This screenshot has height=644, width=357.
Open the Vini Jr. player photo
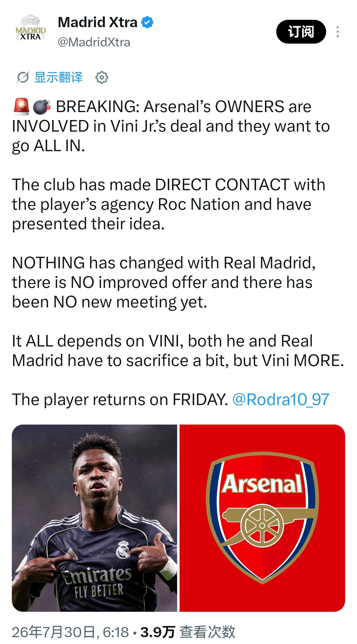94,518
